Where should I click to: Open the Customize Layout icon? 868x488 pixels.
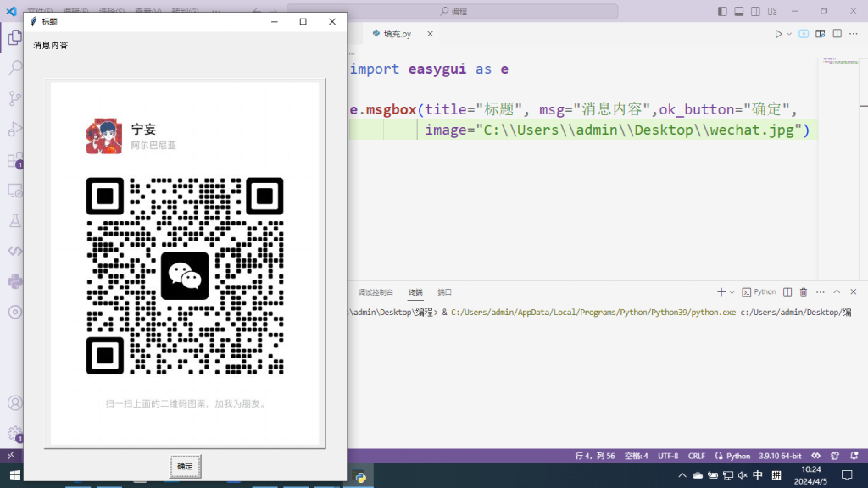pyautogui.click(x=772, y=12)
